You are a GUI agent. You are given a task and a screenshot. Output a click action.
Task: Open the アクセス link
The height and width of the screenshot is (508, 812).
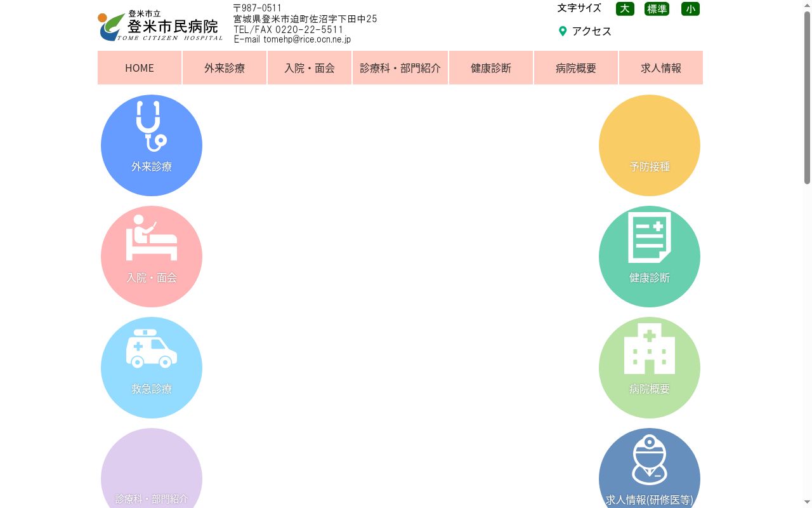(x=591, y=31)
